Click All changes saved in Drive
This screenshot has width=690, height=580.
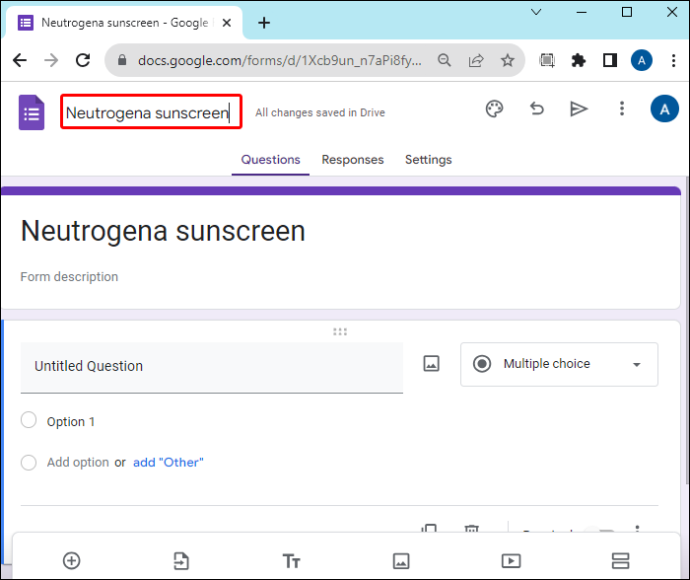(320, 113)
